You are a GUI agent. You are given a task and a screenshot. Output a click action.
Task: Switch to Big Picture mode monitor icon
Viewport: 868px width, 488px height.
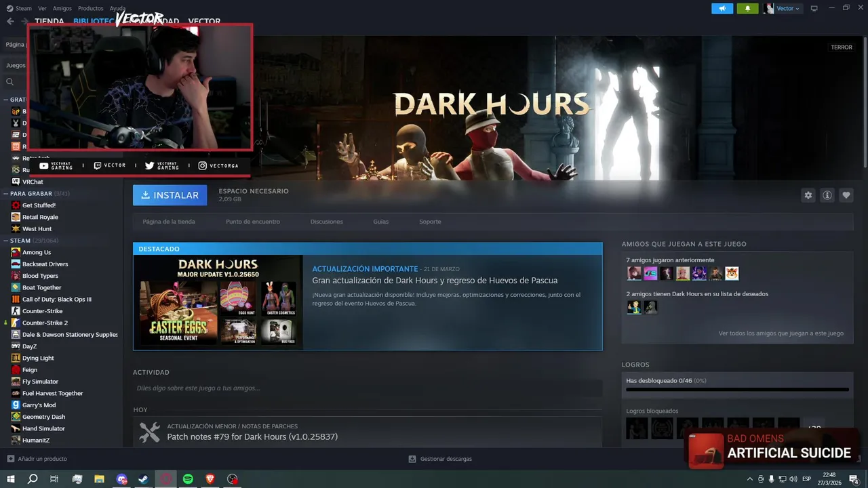pos(814,8)
